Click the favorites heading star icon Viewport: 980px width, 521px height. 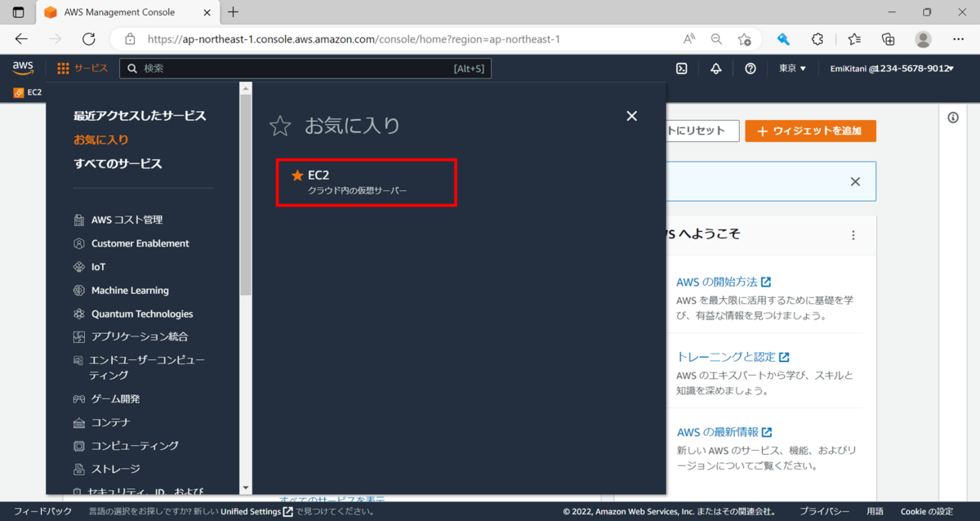(x=280, y=126)
